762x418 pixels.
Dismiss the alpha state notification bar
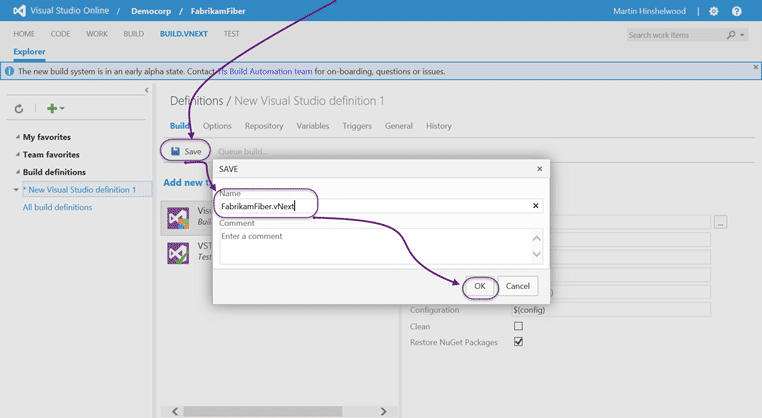pos(756,67)
